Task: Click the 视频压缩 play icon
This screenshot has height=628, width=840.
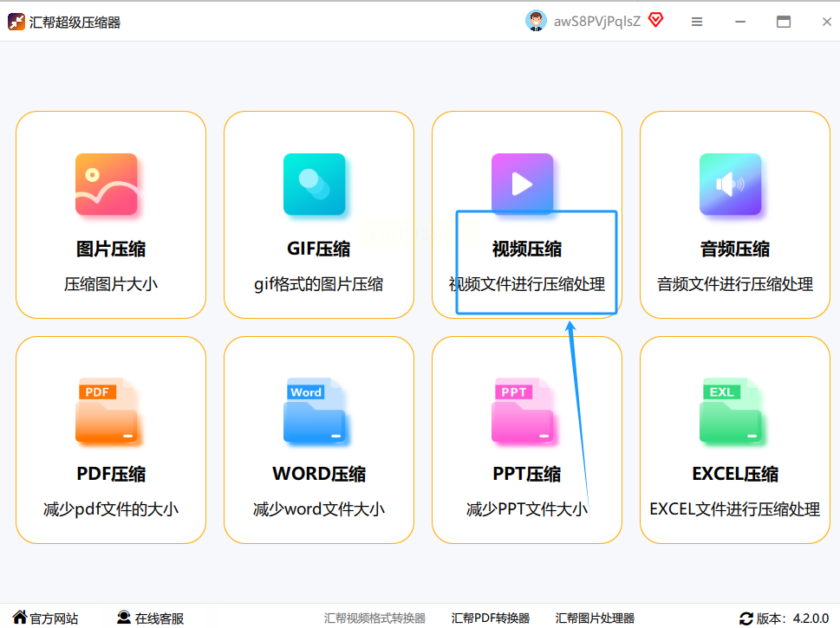Action: [523, 183]
